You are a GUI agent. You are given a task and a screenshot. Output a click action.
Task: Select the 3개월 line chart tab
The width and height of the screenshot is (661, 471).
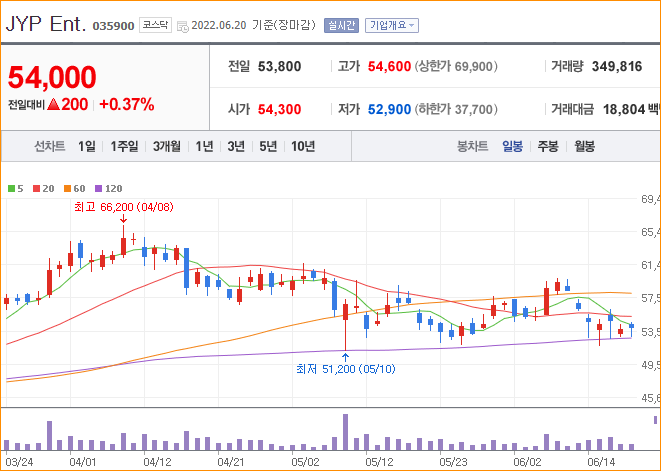coord(167,146)
